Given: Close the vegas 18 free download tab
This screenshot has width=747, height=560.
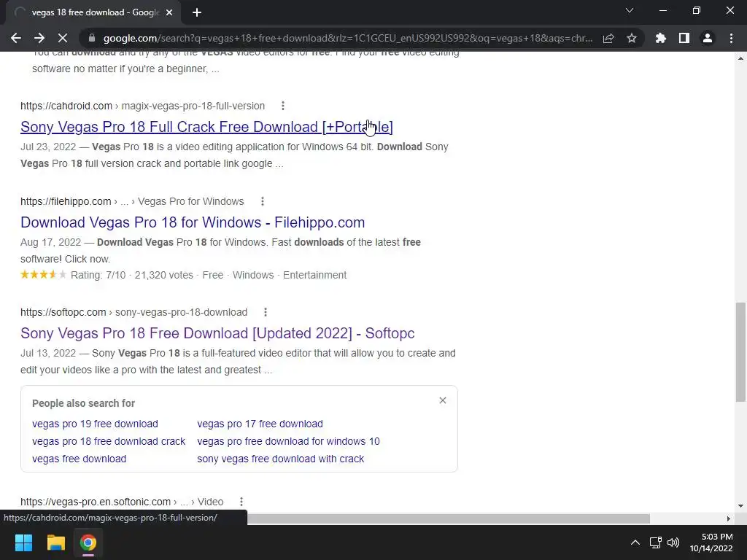Looking at the screenshot, I should (169, 12).
